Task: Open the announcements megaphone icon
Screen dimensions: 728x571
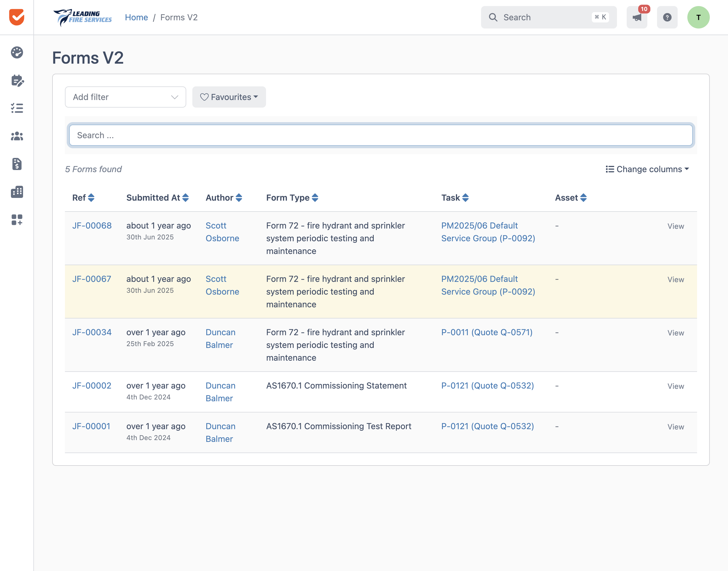Action: click(x=637, y=17)
